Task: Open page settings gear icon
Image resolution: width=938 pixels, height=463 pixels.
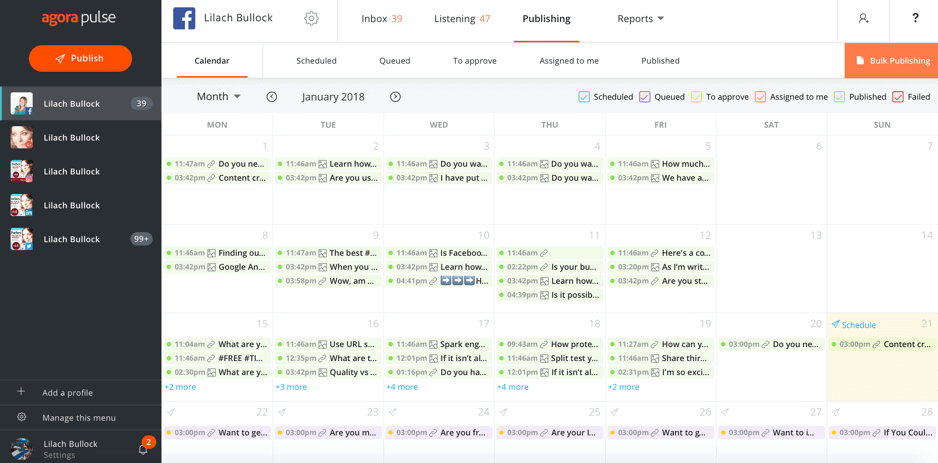Action: point(311,19)
